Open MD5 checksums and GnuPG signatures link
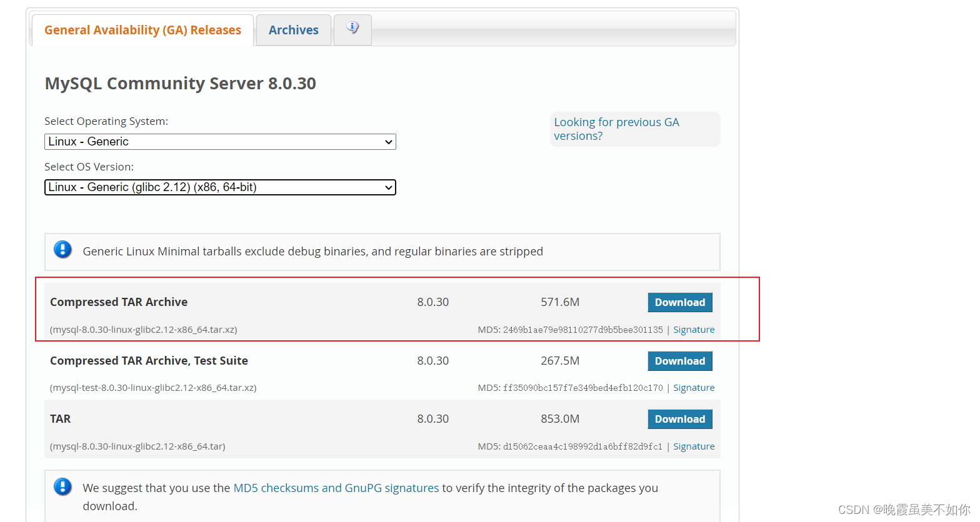The height and width of the screenshot is (522, 980). tap(336, 488)
